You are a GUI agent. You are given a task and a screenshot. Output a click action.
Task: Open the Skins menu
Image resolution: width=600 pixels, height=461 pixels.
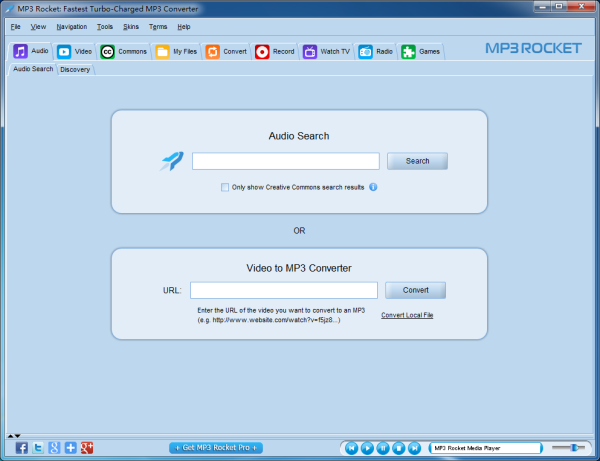coord(131,27)
